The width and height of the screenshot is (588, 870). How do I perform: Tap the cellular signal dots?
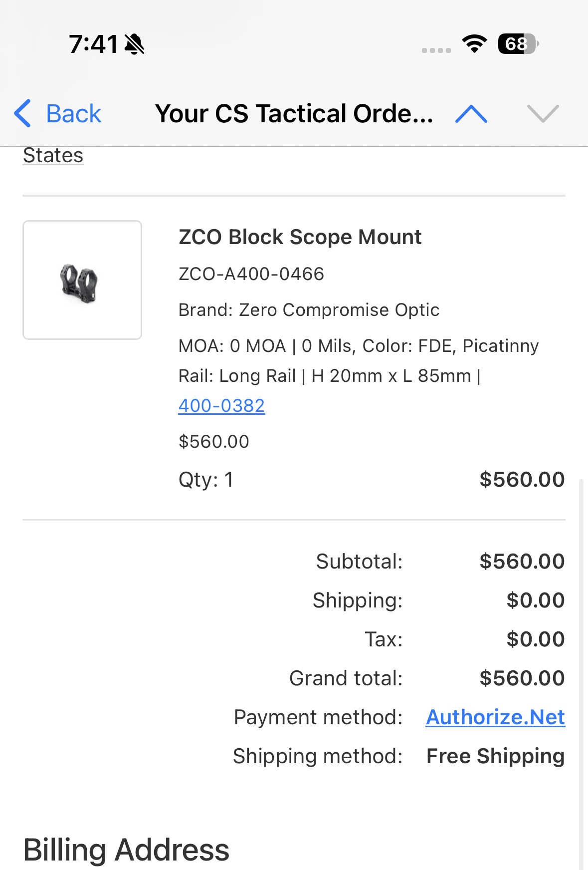pos(436,50)
